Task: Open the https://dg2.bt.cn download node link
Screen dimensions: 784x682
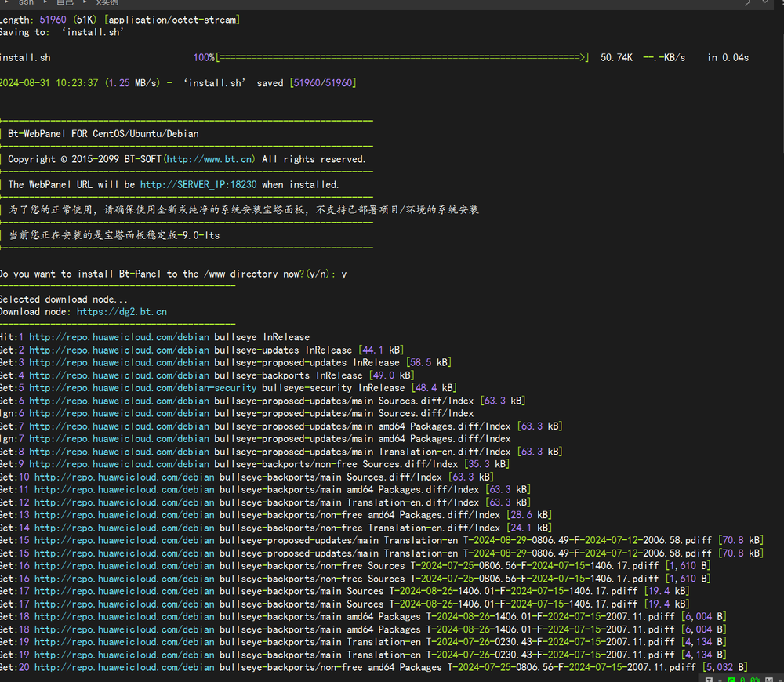Action: point(122,311)
